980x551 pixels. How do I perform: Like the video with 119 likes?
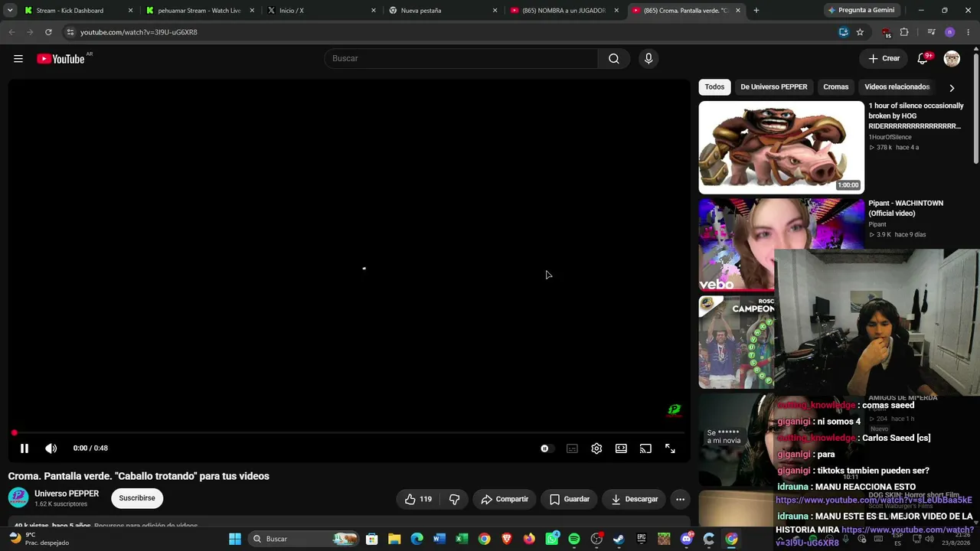point(418,499)
